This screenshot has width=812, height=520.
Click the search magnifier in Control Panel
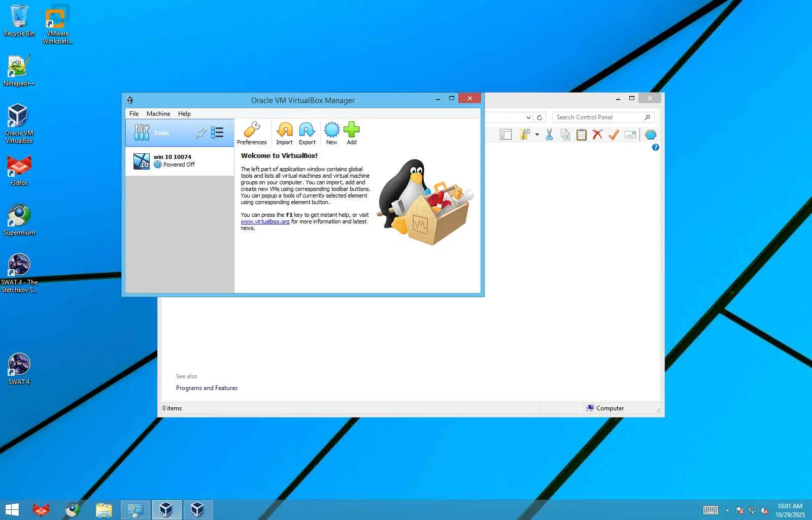647,117
